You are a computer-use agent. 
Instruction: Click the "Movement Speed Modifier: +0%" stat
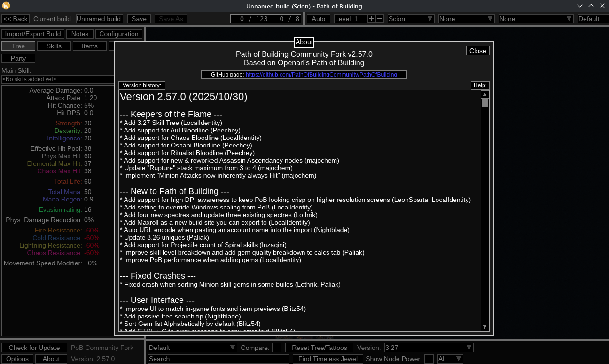coord(51,263)
